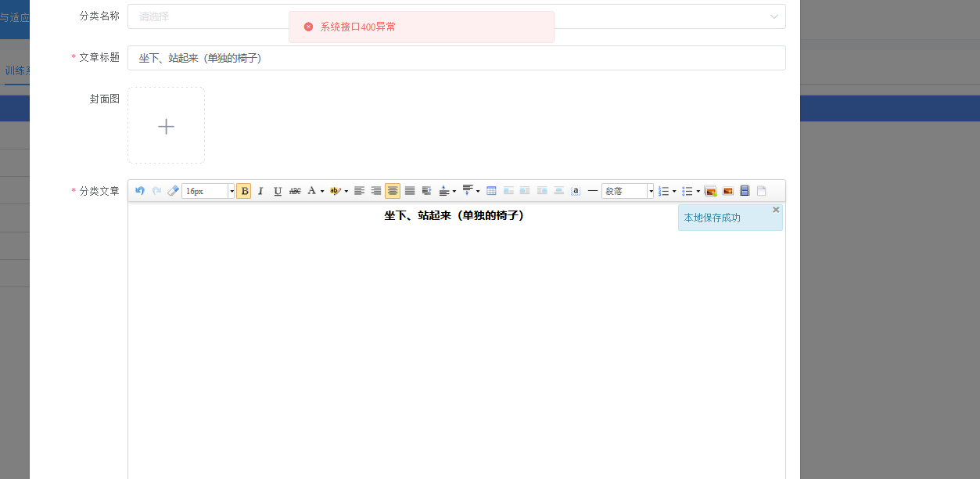The width and height of the screenshot is (980, 479).
Task: Click the text highlight color icon
Action: pos(336,191)
